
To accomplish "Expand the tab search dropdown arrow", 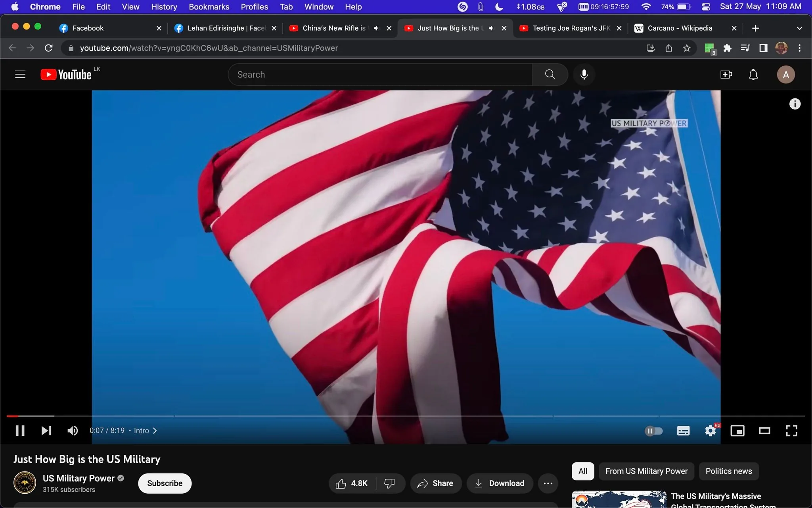I will [799, 28].
